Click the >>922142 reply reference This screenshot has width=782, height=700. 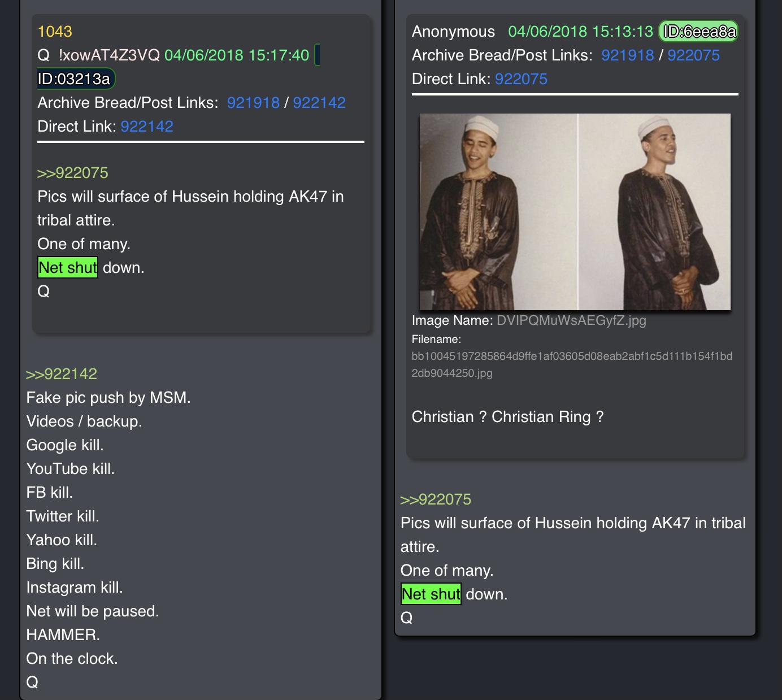(62, 374)
